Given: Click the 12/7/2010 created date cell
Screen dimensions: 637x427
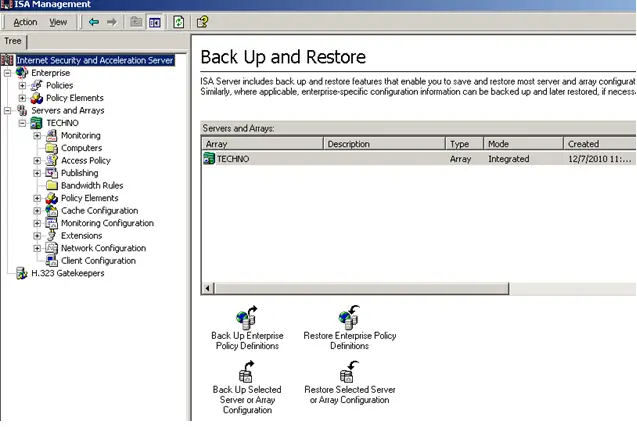Looking at the screenshot, I should pyautogui.click(x=600, y=159).
